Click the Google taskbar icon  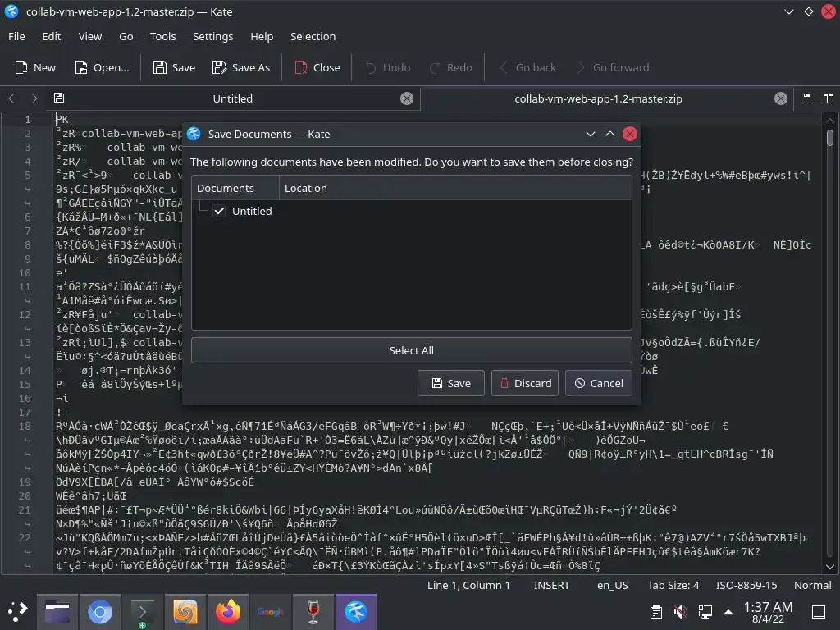pyautogui.click(x=271, y=612)
